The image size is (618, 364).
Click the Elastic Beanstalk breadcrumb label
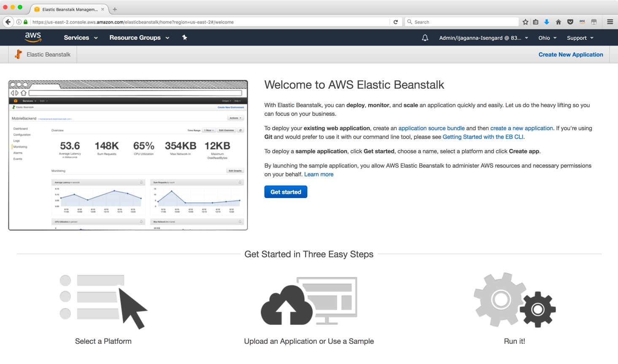(x=49, y=54)
